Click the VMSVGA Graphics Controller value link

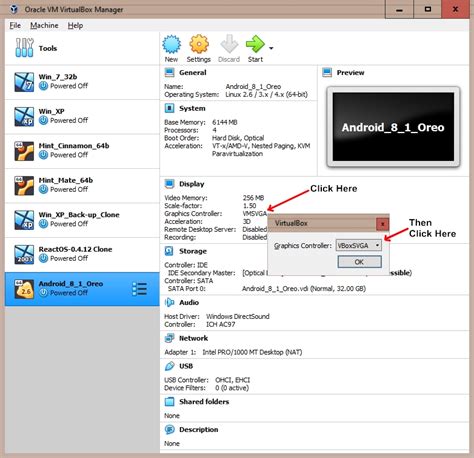click(255, 214)
